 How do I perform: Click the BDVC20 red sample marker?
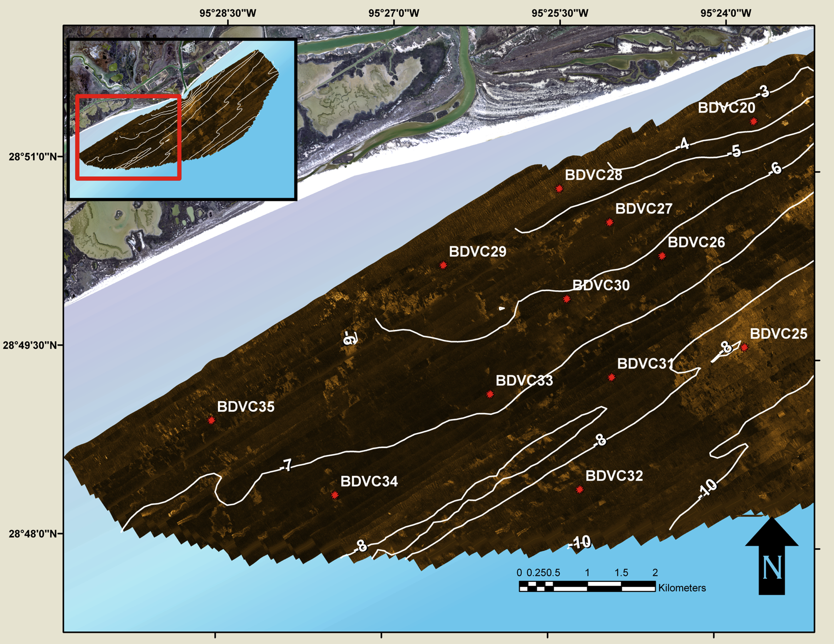point(754,121)
